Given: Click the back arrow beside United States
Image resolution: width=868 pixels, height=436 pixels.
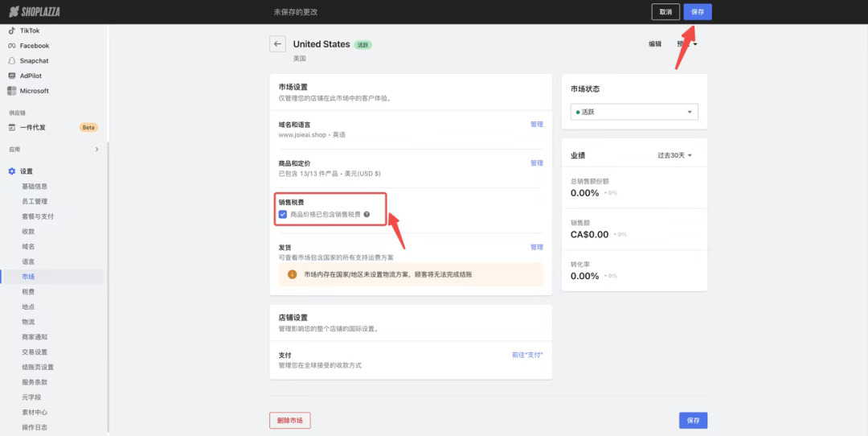Looking at the screenshot, I should [277, 45].
